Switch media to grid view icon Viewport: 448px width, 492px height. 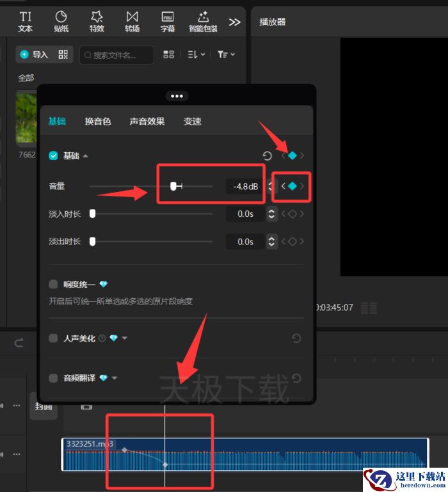coord(168,54)
